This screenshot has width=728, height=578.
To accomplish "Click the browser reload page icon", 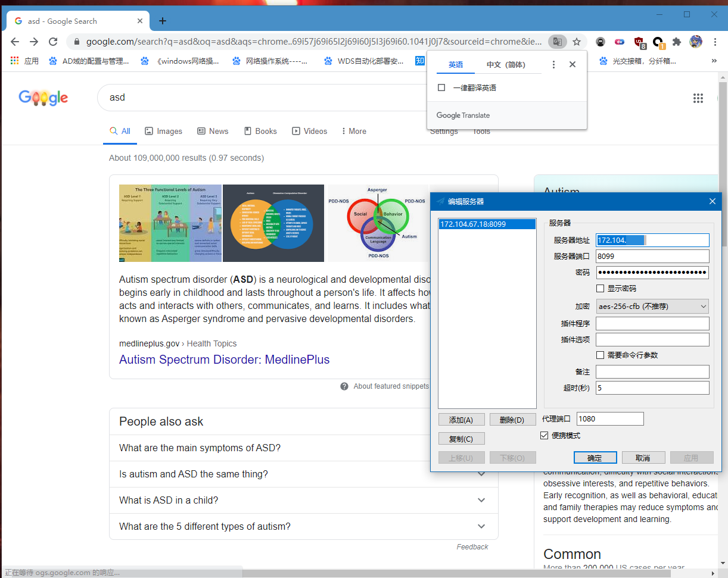I will coord(53,42).
